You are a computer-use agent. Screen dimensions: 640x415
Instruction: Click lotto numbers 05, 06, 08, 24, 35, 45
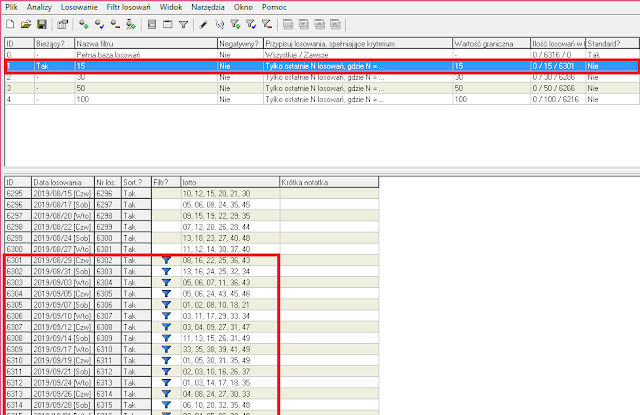click(230, 204)
